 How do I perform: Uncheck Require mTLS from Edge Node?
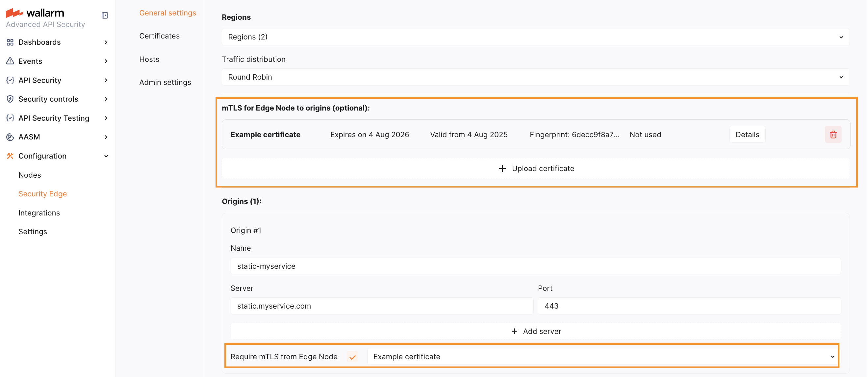tap(352, 357)
